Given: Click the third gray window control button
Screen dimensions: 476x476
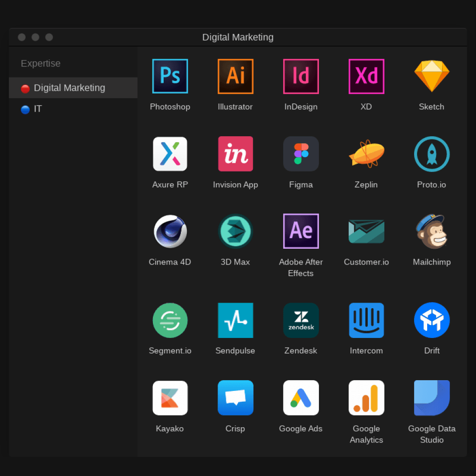Looking at the screenshot, I should point(49,37).
